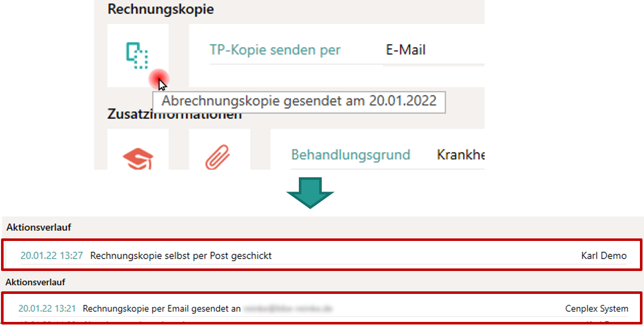
Task: Select the Rechnungskopie section heading
Action: tap(160, 9)
